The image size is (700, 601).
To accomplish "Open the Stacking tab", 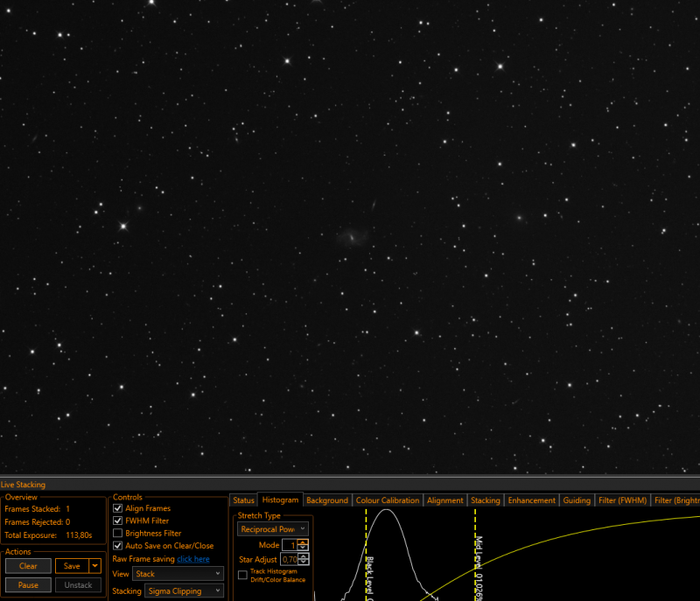I will tap(486, 500).
